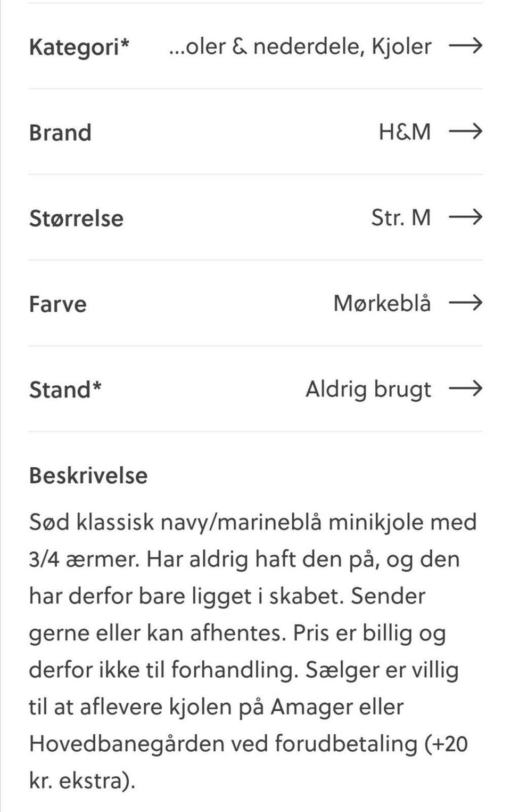Open the Stand condition selector
Screen dimensions: 511x812
point(256,389)
